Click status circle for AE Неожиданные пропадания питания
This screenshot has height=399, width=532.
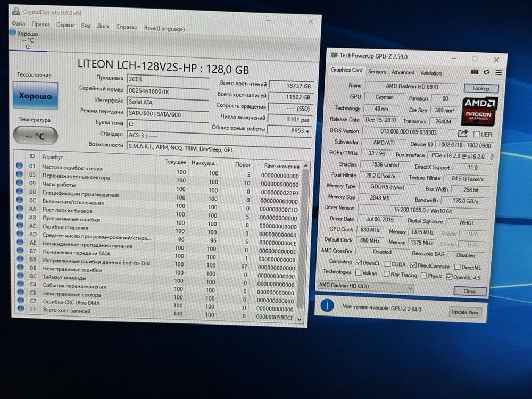20,242
